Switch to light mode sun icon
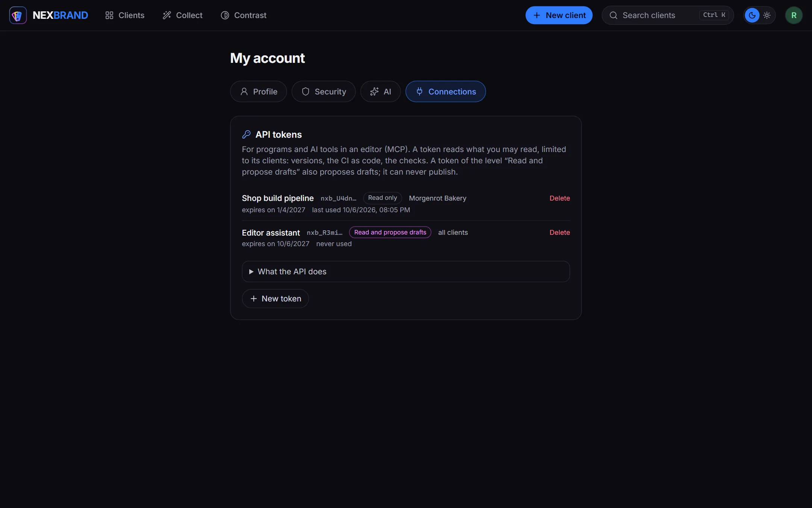Viewport: 812px width, 508px height. coord(767,15)
